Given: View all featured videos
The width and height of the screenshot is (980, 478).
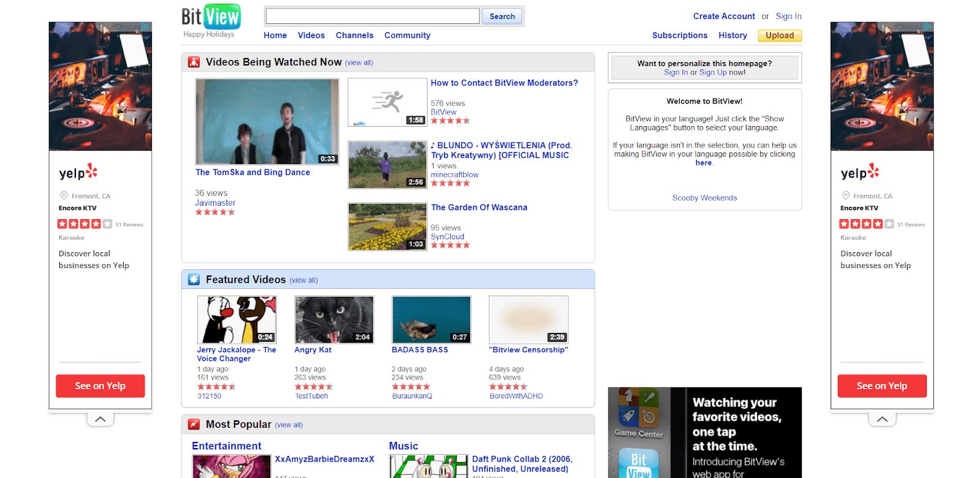Looking at the screenshot, I should [304, 280].
